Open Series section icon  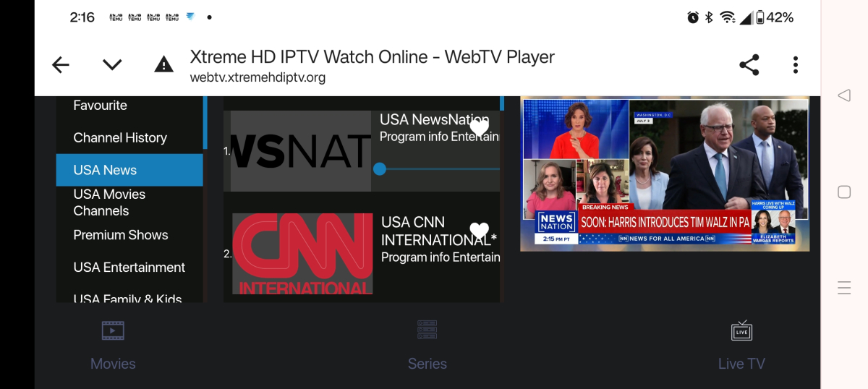(x=427, y=330)
